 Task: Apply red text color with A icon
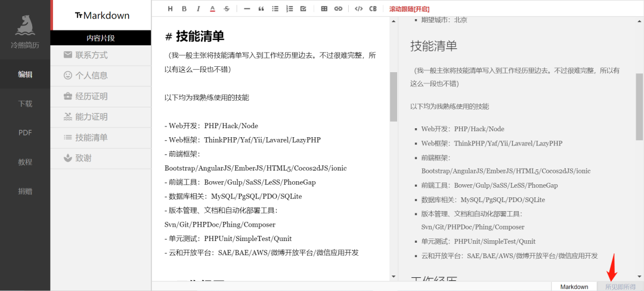click(212, 8)
